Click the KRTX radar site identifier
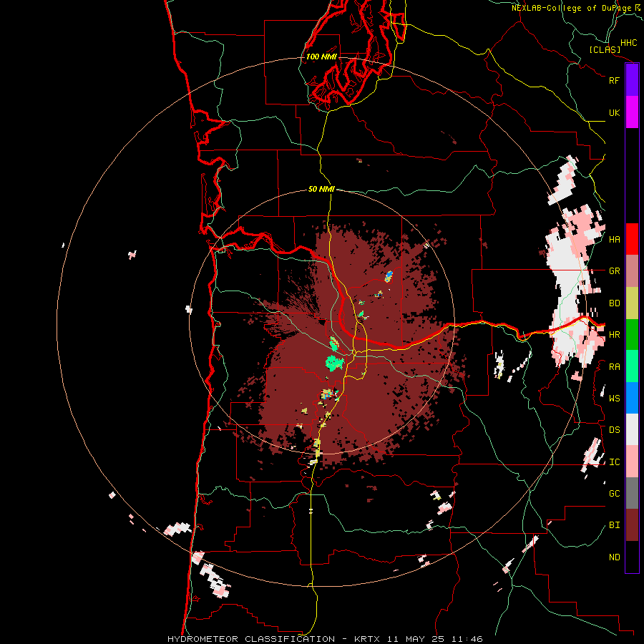This screenshot has width=644, height=644. (x=367, y=639)
